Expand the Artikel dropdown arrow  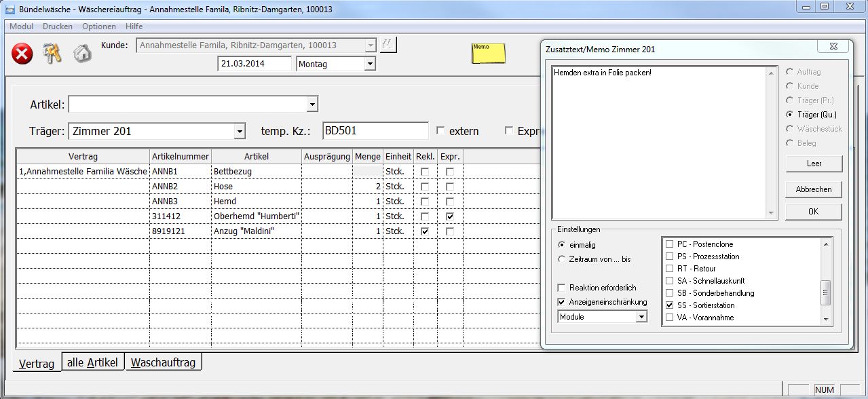click(312, 104)
